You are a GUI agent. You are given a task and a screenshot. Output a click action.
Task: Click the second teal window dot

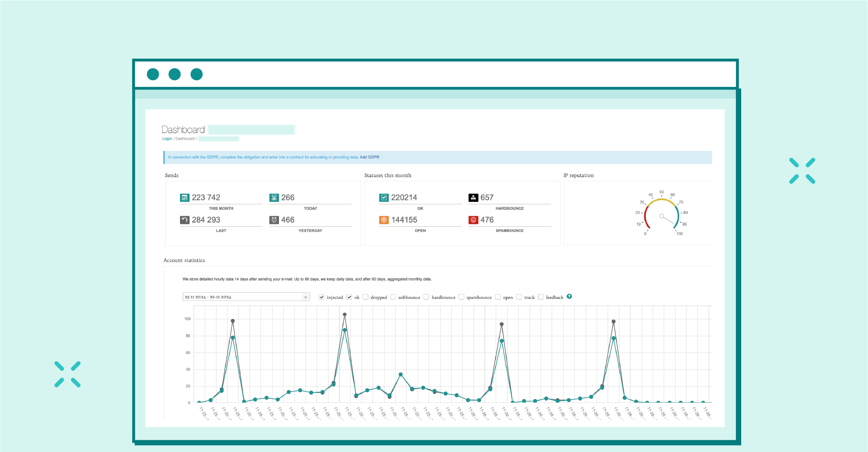click(175, 74)
